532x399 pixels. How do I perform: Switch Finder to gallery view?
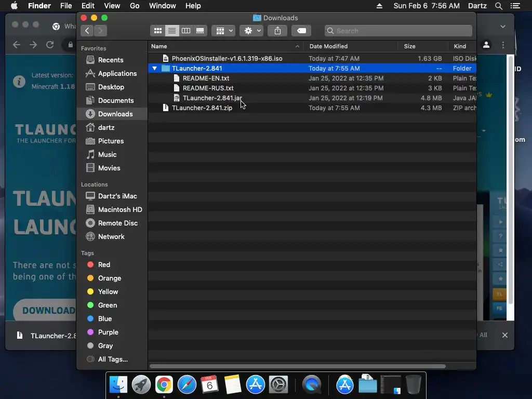[200, 31]
